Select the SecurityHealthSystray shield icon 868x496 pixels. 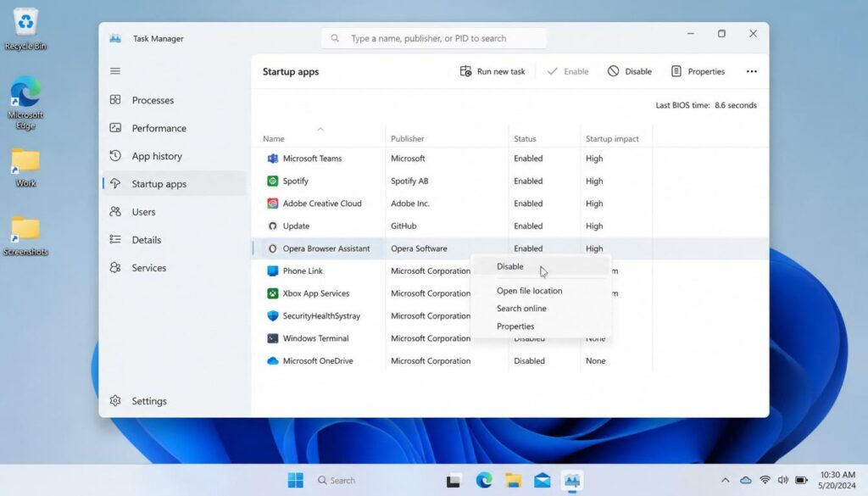coord(272,315)
